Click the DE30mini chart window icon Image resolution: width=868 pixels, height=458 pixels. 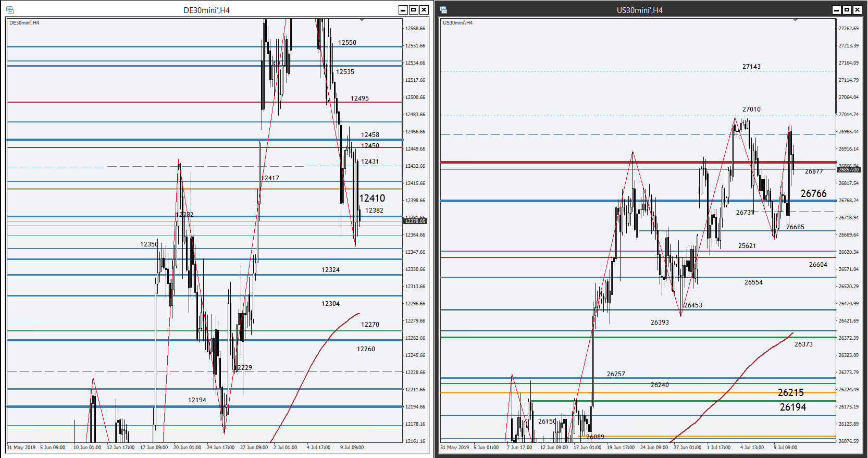coord(9,10)
